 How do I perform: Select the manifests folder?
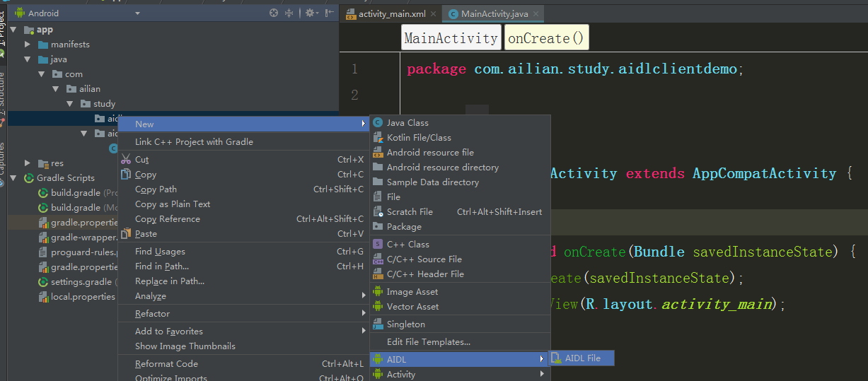point(70,45)
